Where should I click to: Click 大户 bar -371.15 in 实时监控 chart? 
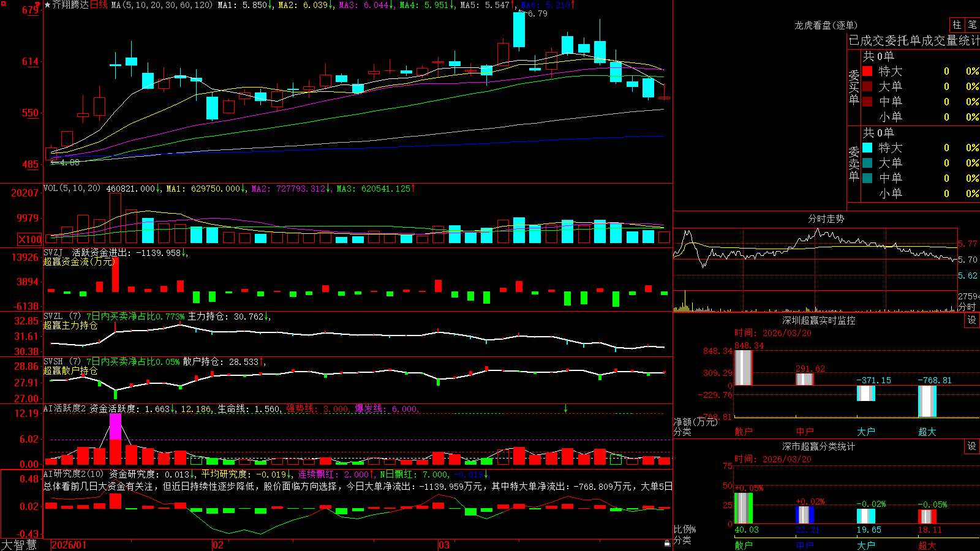pos(866,393)
